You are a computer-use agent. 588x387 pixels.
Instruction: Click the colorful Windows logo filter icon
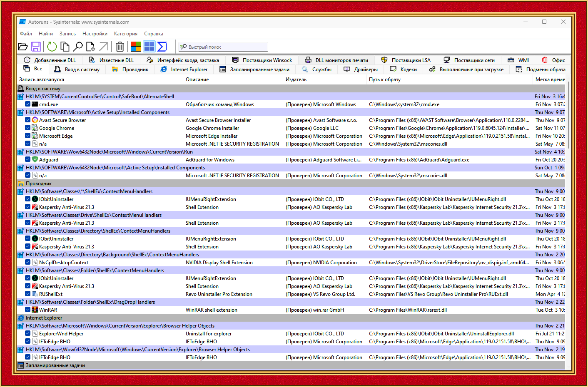136,47
